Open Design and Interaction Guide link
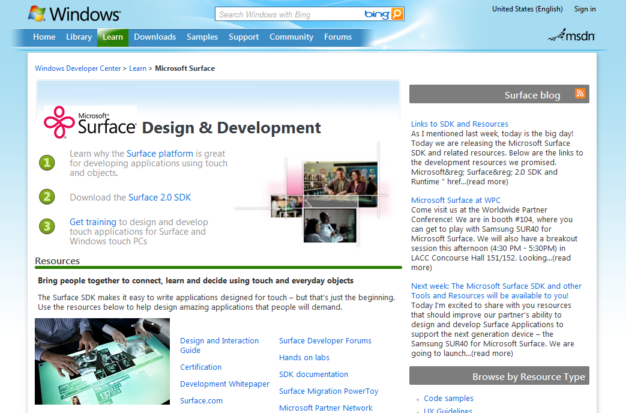This screenshot has width=626, height=413. (x=219, y=345)
